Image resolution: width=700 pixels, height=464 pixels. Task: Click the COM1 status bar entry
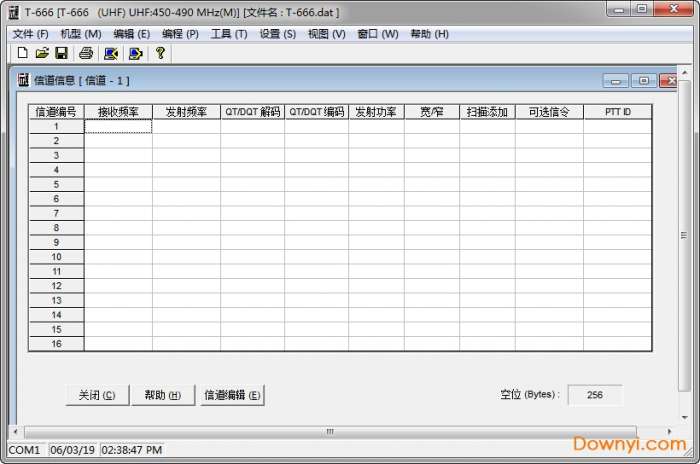tap(24, 450)
